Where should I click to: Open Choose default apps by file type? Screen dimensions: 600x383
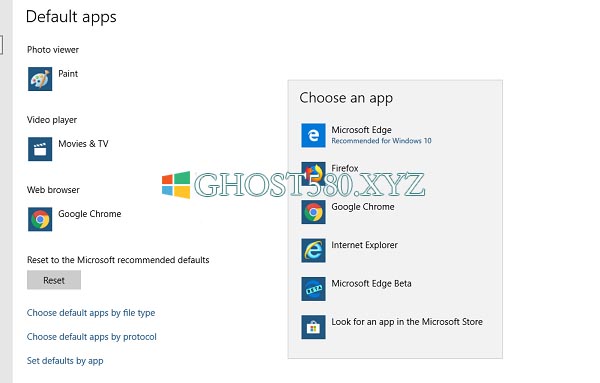(x=91, y=313)
